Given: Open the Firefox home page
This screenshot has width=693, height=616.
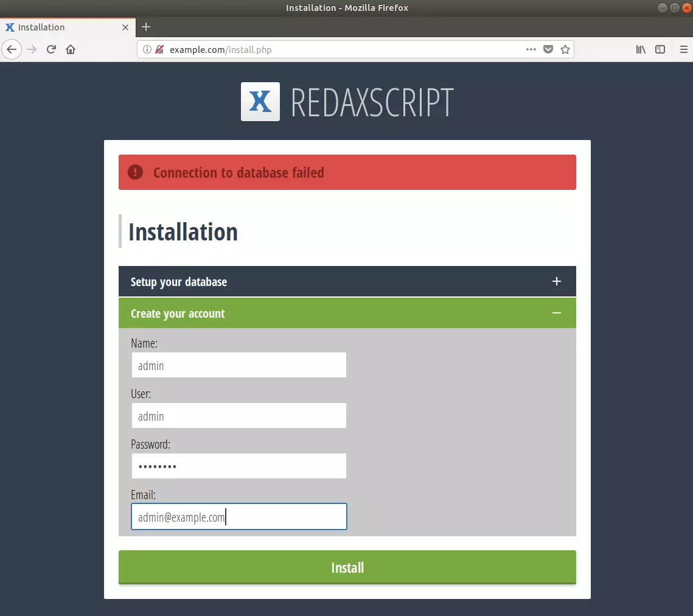Looking at the screenshot, I should click(x=71, y=49).
